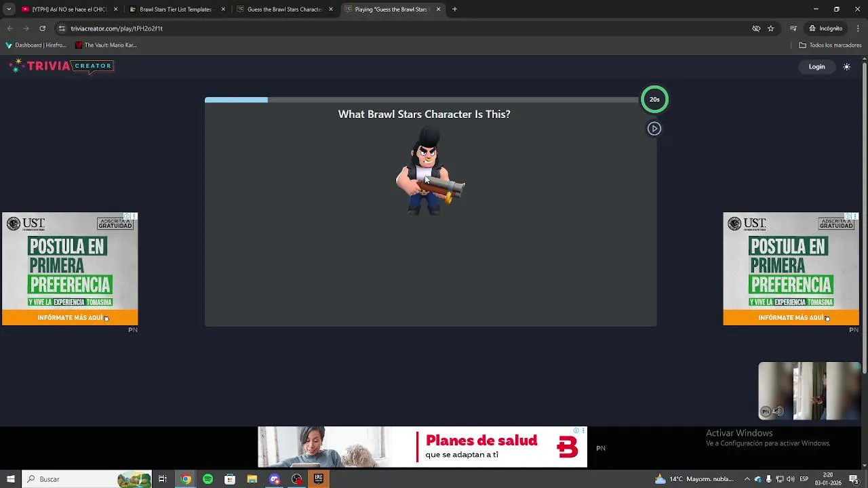Click the 20s countdown timer circle
The image size is (868, 488).
(654, 100)
